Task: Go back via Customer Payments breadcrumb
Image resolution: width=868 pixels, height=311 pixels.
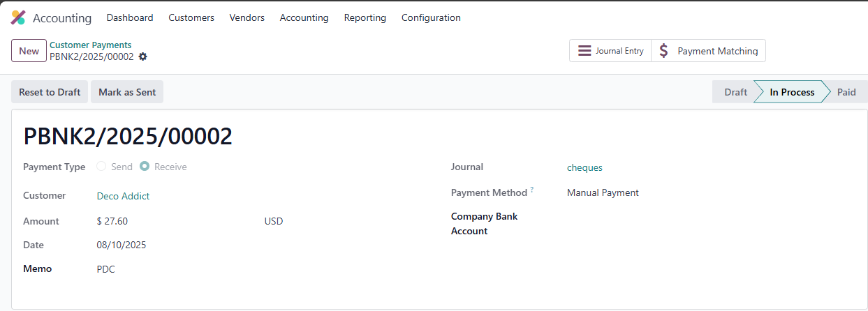Action: (91, 45)
